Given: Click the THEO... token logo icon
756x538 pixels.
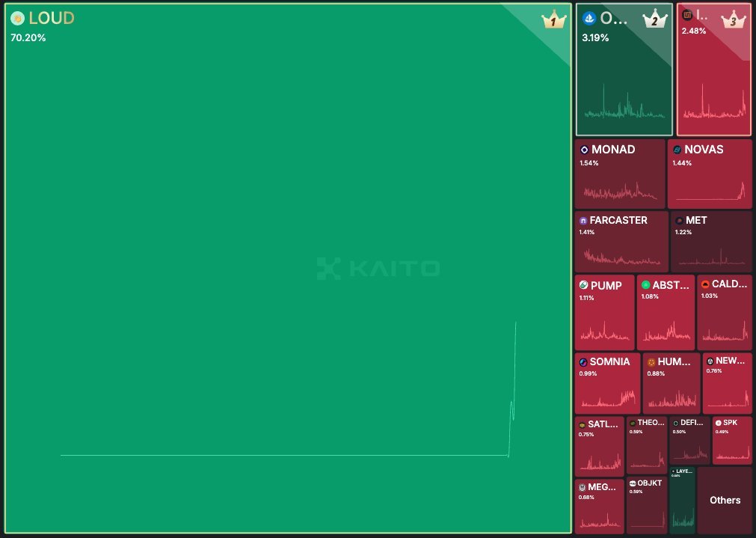Looking at the screenshot, I should pyautogui.click(x=633, y=424).
